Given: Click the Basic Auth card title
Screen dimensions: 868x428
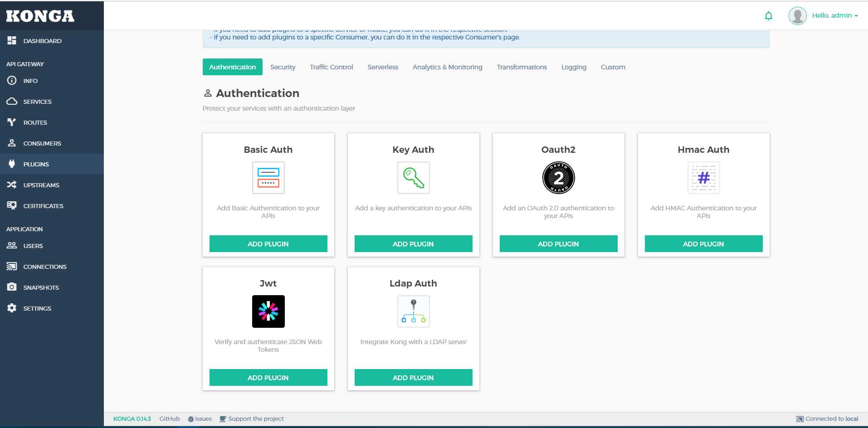Looking at the screenshot, I should (x=268, y=150).
